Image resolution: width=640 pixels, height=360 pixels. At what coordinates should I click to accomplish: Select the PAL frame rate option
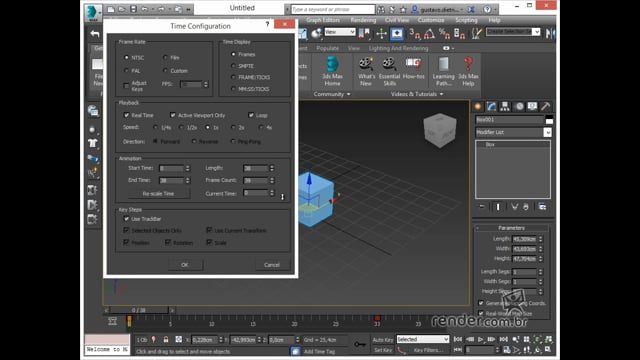(127, 71)
